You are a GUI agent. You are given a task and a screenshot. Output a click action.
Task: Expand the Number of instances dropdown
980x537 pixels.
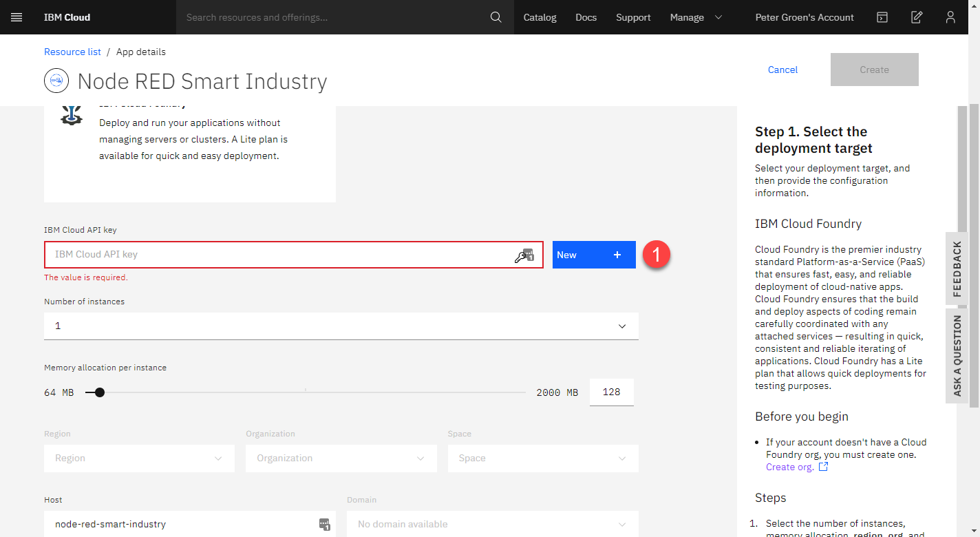tap(341, 326)
